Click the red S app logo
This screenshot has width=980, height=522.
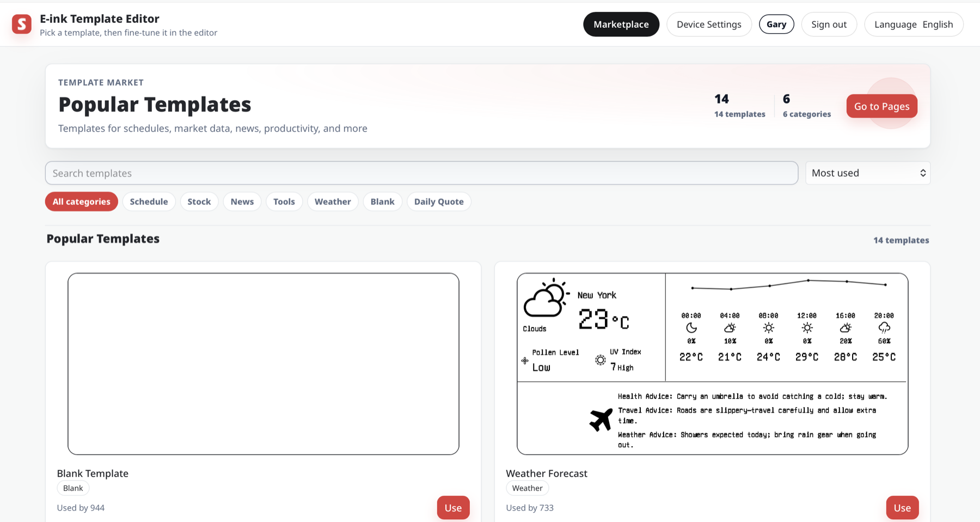22,24
